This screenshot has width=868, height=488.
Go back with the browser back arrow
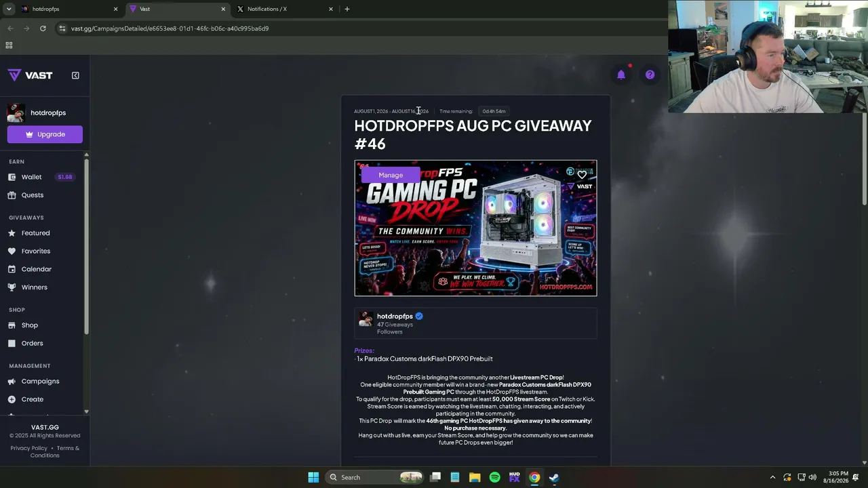[10, 28]
